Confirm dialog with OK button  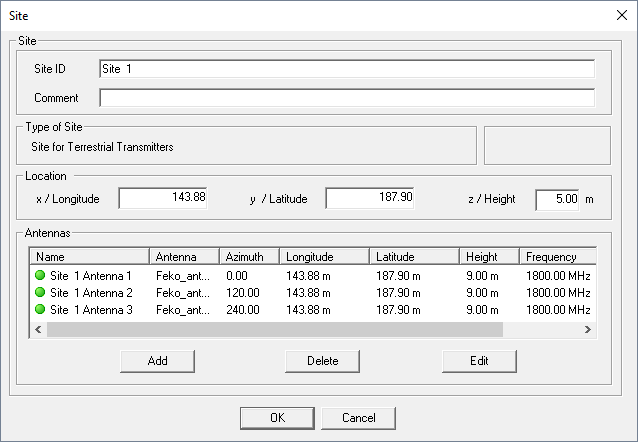277,417
